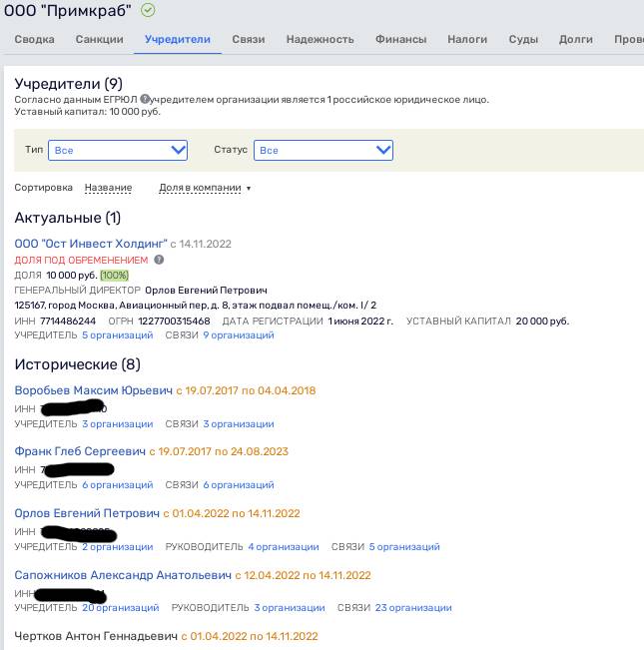Expand the Статус filter dropdown
644x650 pixels.
[x=323, y=150]
